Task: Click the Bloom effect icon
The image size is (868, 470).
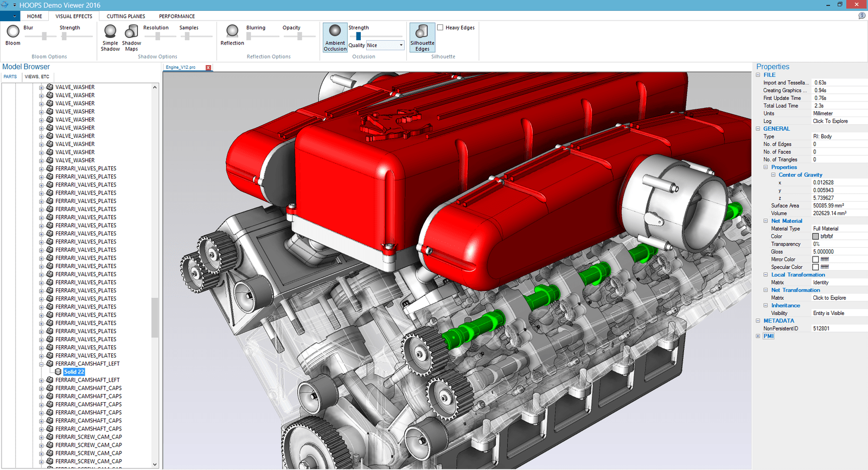Action: (x=13, y=32)
